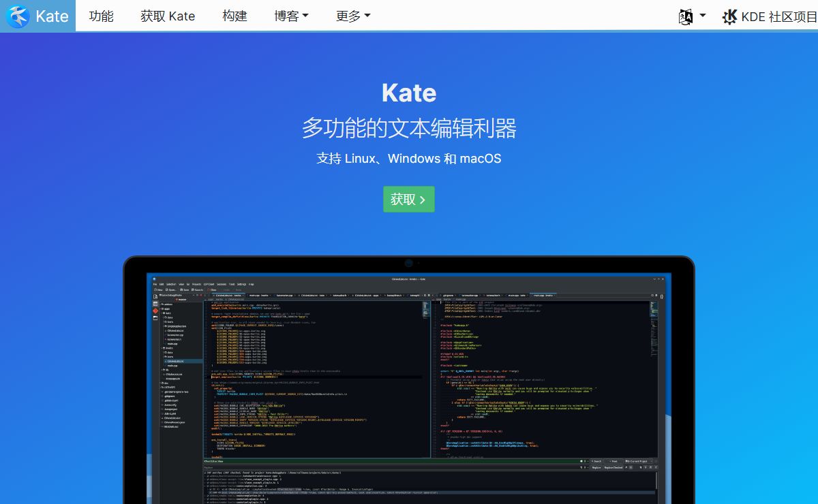Viewport: 818px width, 504px height.
Task: Expand the 更多 dropdown menu
Action: [353, 16]
